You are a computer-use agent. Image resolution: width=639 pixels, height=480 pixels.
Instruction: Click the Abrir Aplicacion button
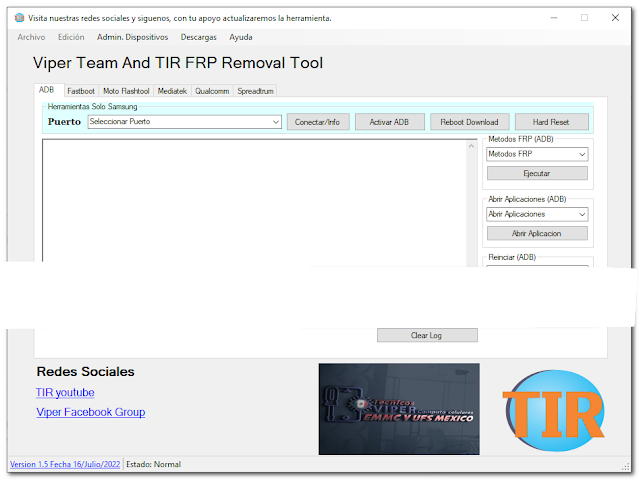point(537,233)
